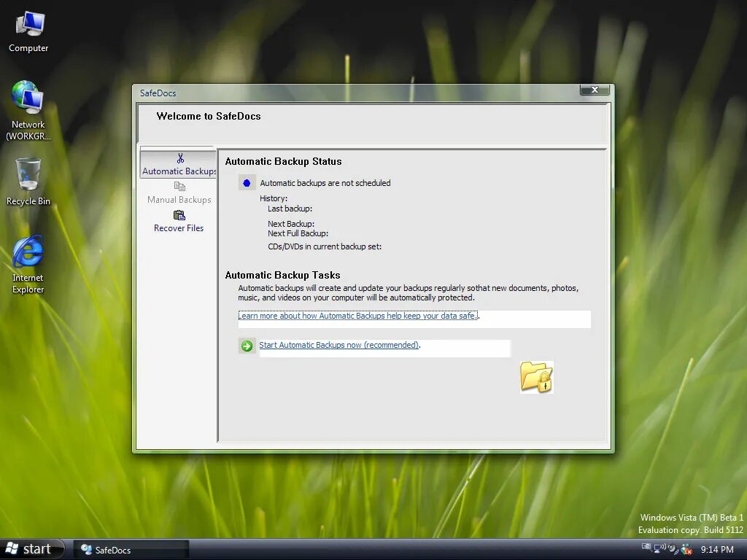The height and width of the screenshot is (560, 747).
Task: Click the SafeDocs taskbar button icon
Action: 86,550
